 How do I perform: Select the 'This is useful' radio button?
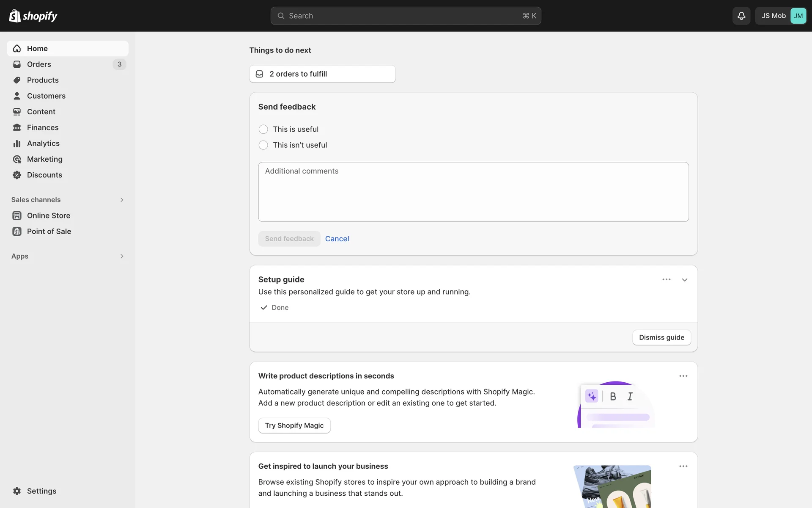(x=263, y=129)
